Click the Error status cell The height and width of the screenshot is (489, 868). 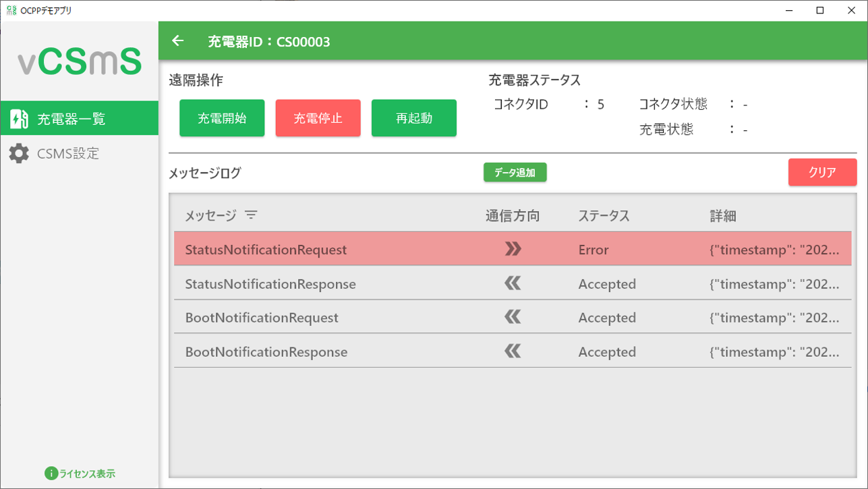point(594,250)
